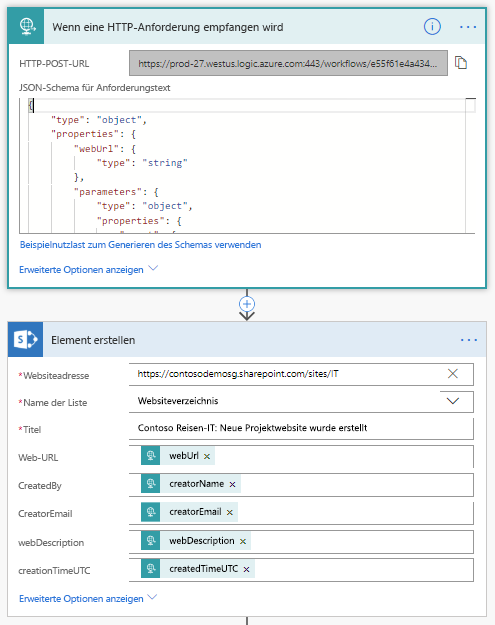Open info for HTTP request trigger
The height and width of the screenshot is (625, 495).
point(432,27)
